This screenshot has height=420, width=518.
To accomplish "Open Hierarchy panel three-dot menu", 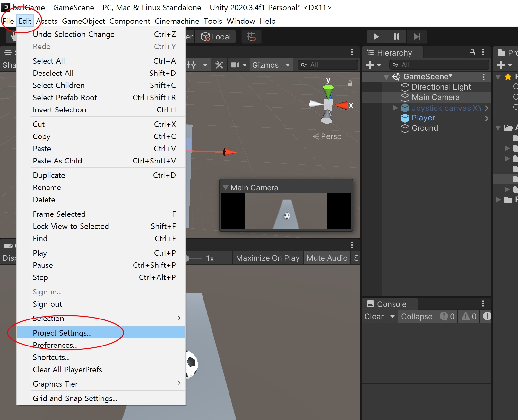I will pyautogui.click(x=483, y=52).
